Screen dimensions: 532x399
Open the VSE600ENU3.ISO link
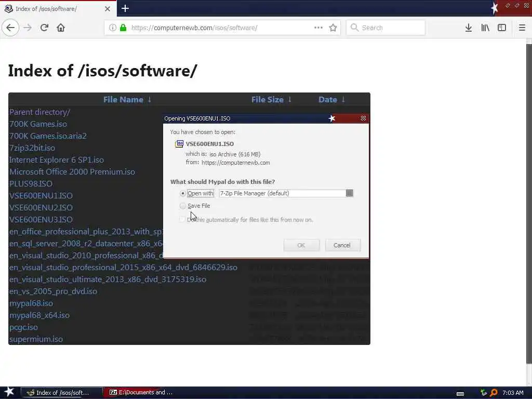pos(41,220)
